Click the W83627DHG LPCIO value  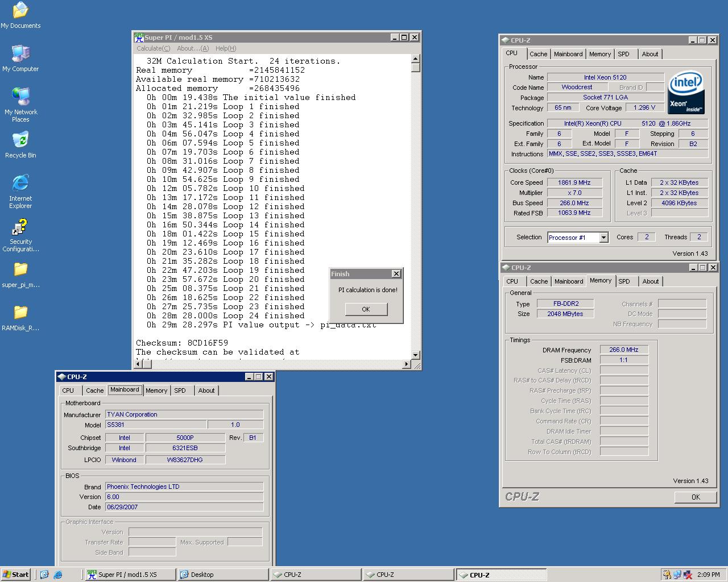185,460
